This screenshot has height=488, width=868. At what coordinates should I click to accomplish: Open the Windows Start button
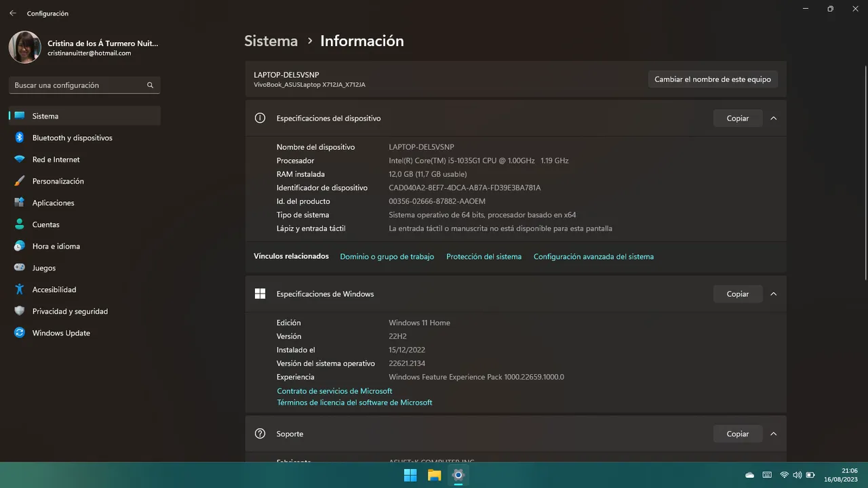pos(410,475)
